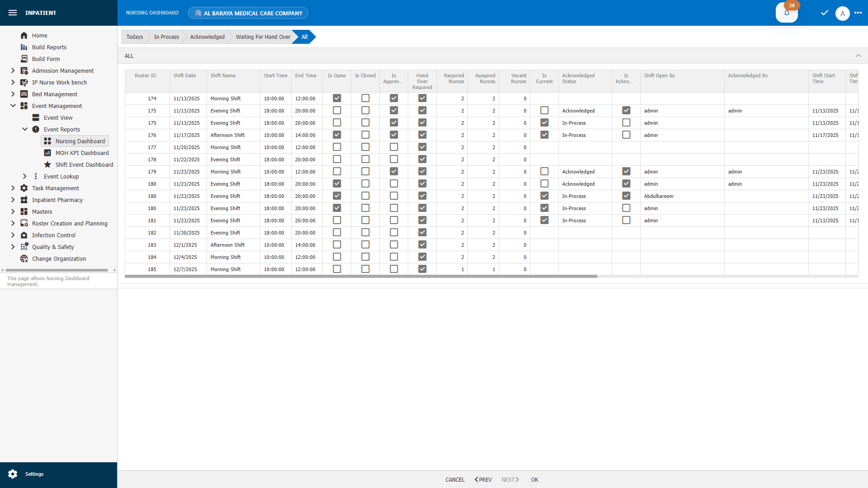Open the Nursing Dashboard icon

coord(48,141)
